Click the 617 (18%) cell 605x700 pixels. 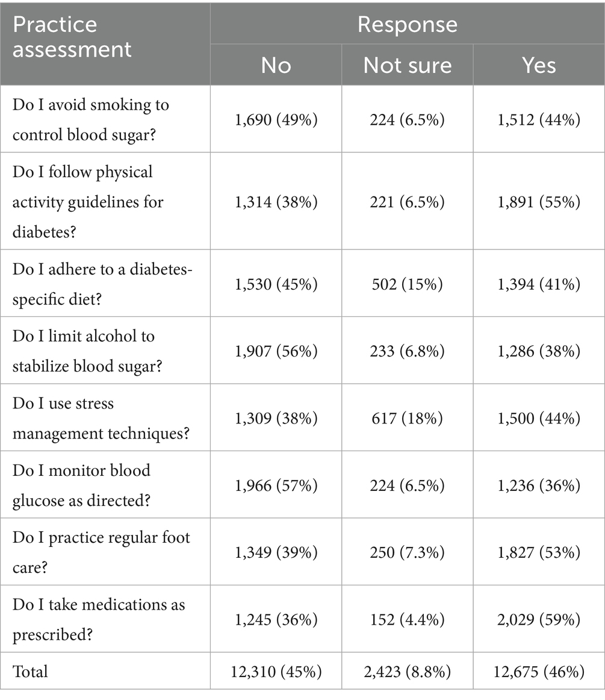[408, 418]
